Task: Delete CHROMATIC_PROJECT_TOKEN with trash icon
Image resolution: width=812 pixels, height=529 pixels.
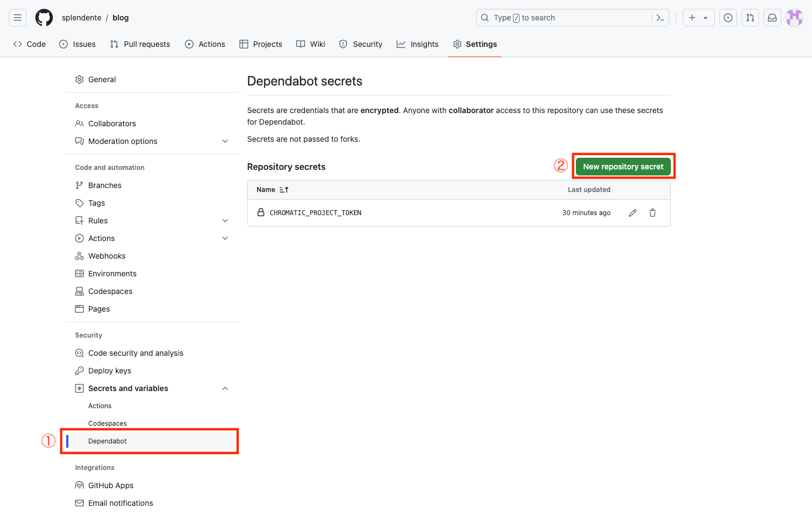Action: click(x=653, y=213)
